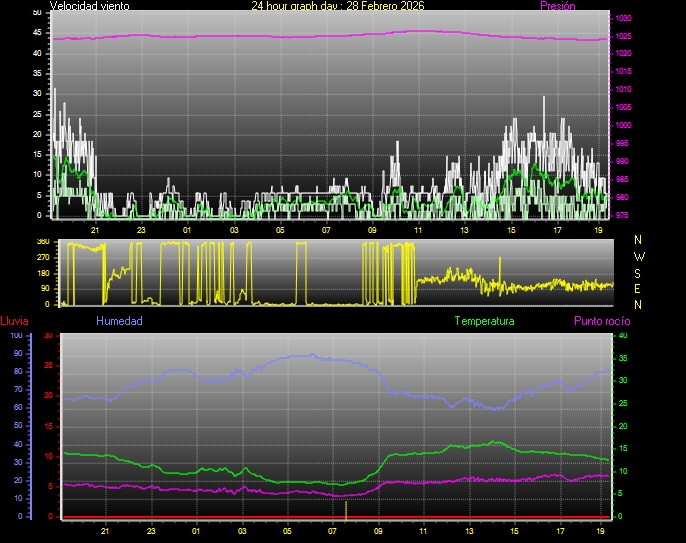Select the 40 mark on green temperature axis
The image size is (686, 543).
623,336
